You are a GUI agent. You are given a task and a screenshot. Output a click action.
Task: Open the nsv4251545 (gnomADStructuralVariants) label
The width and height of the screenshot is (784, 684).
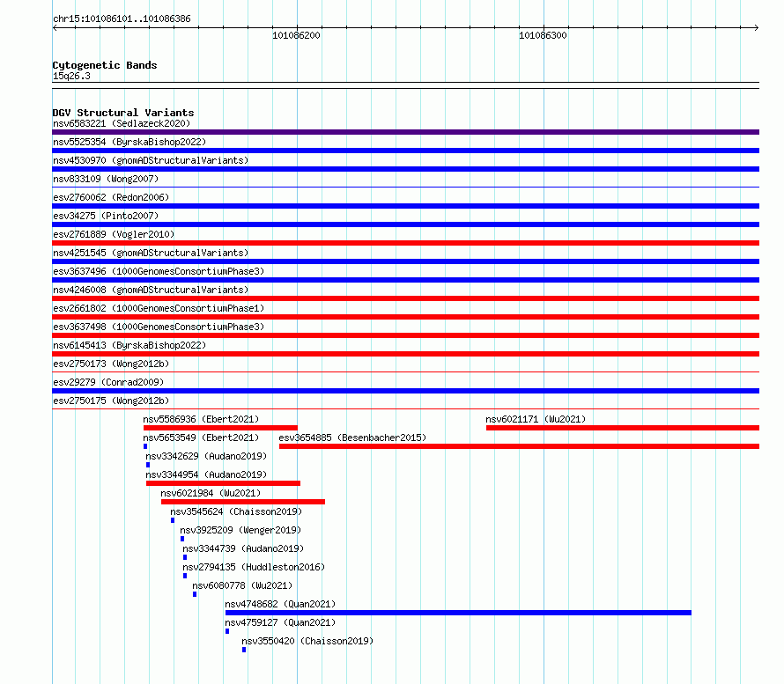click(151, 253)
